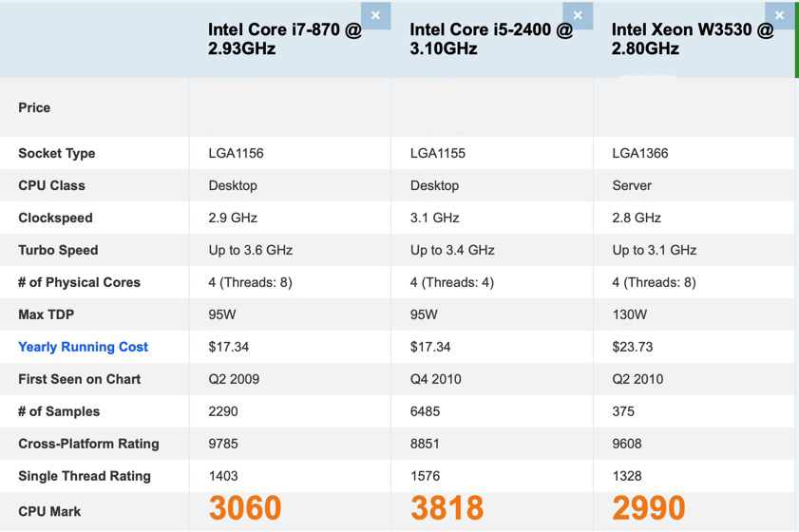Select the Price row label
Image resolution: width=799 pixels, height=532 pixels.
(x=34, y=107)
